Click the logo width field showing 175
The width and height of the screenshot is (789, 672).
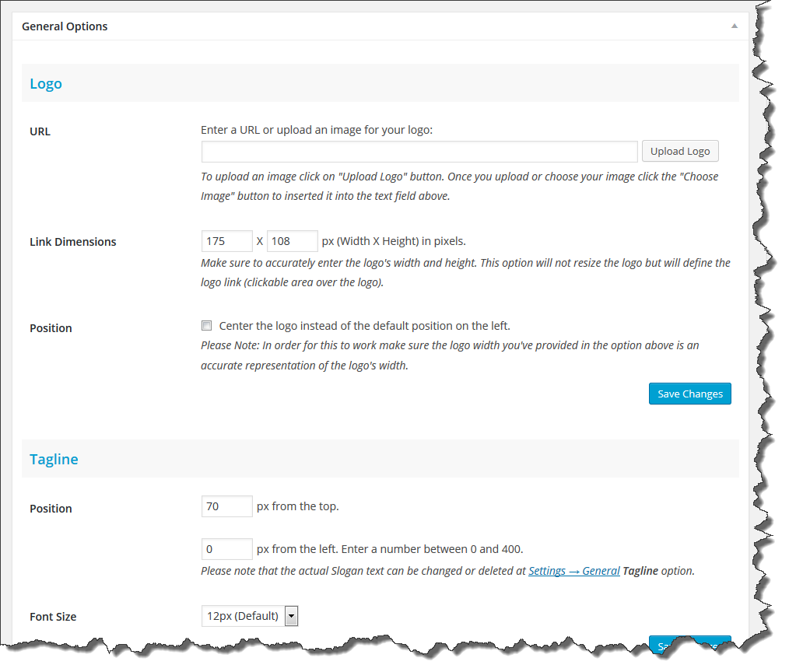click(226, 241)
